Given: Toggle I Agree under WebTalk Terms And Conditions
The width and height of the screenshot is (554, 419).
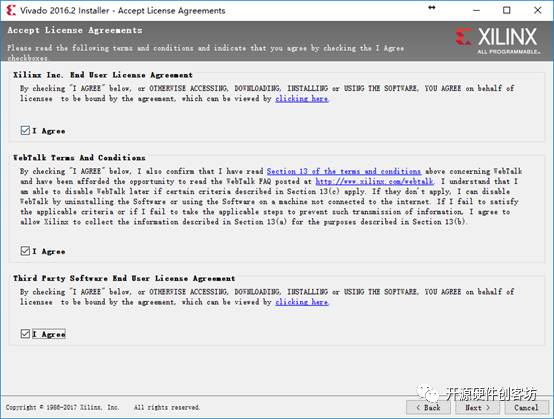Looking at the screenshot, I should (25, 251).
